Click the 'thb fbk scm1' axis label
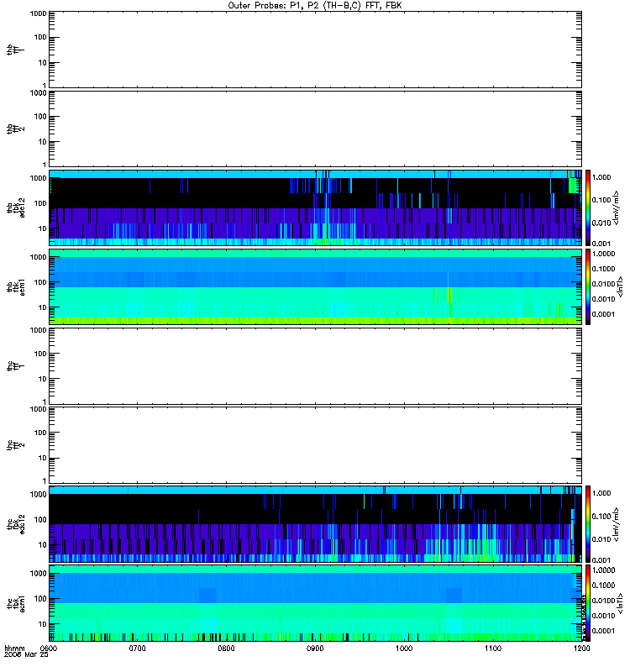 (x=16, y=286)
